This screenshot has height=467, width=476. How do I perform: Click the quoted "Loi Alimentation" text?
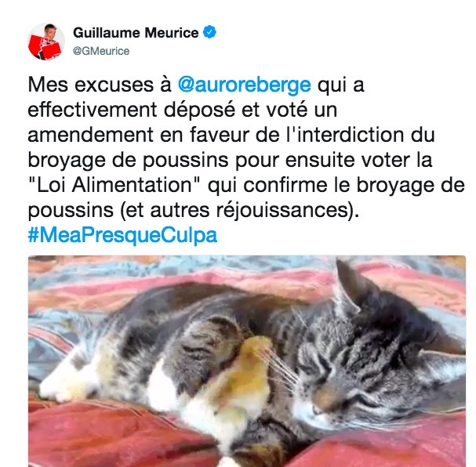115,185
